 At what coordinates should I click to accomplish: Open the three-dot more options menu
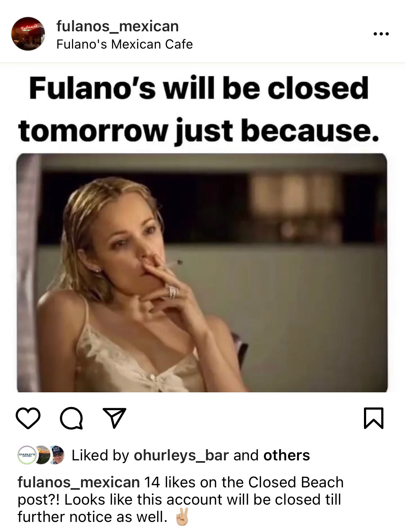[x=381, y=34]
